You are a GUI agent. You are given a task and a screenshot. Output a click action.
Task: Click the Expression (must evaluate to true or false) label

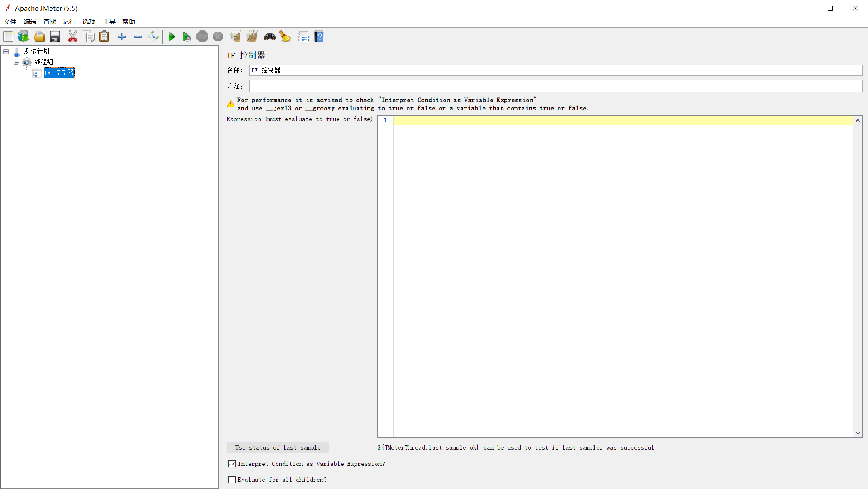tap(299, 119)
